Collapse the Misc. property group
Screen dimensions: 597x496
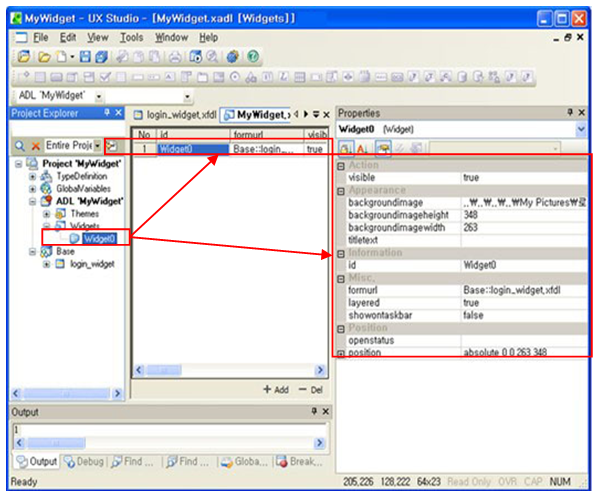pyautogui.click(x=341, y=279)
